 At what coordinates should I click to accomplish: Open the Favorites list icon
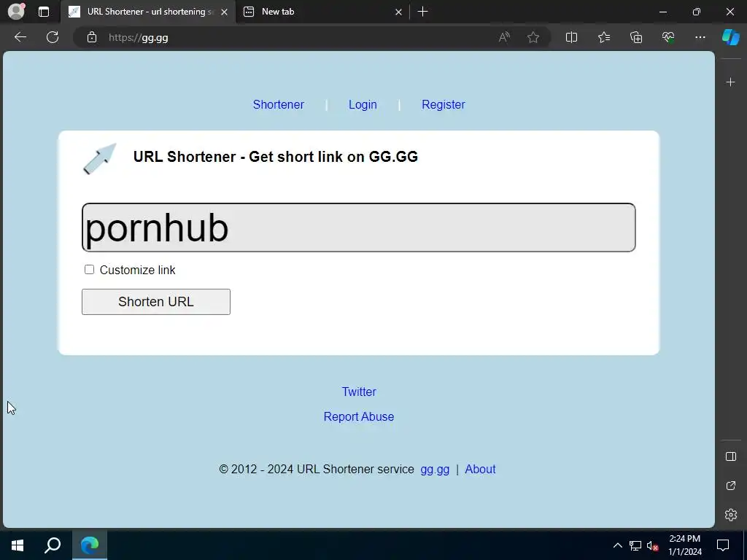[603, 37]
